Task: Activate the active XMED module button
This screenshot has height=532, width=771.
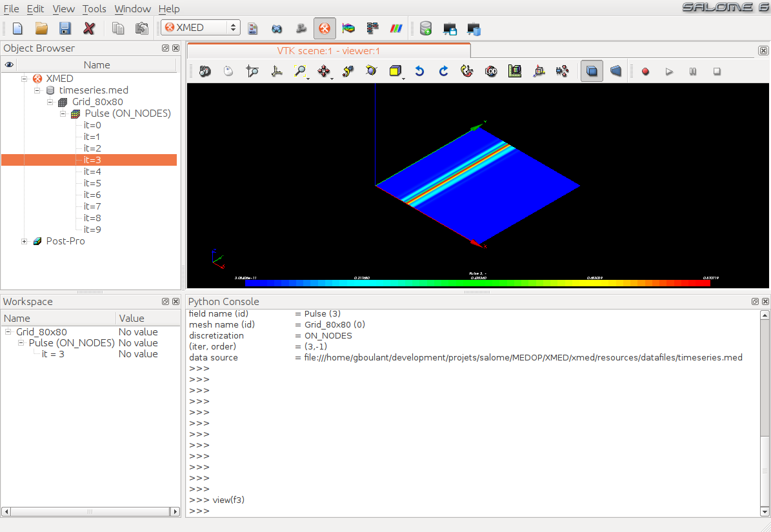Action: [325, 28]
